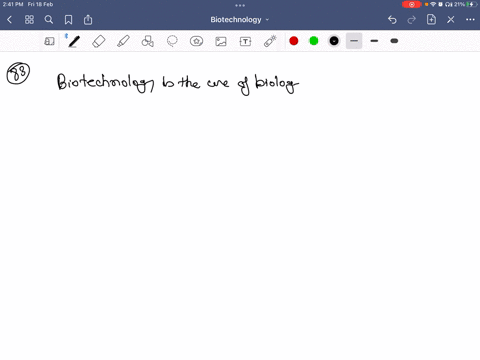Open the more options ellipsis menu

coord(470,20)
